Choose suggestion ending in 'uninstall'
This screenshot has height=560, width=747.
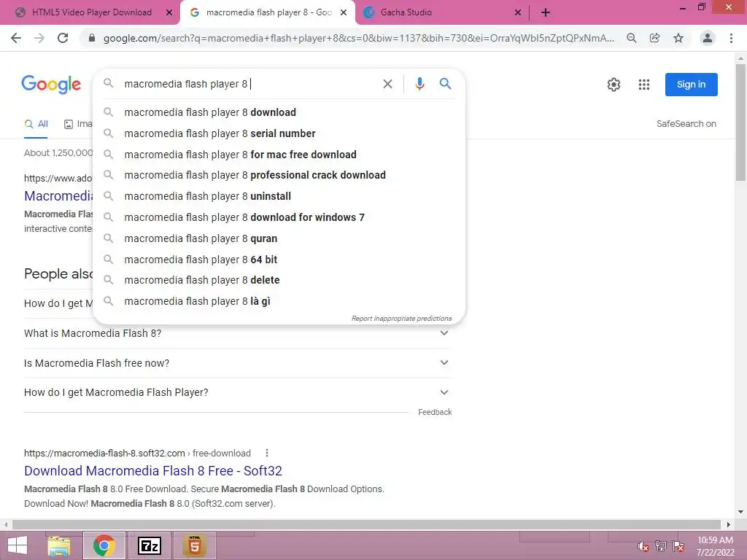click(279, 196)
